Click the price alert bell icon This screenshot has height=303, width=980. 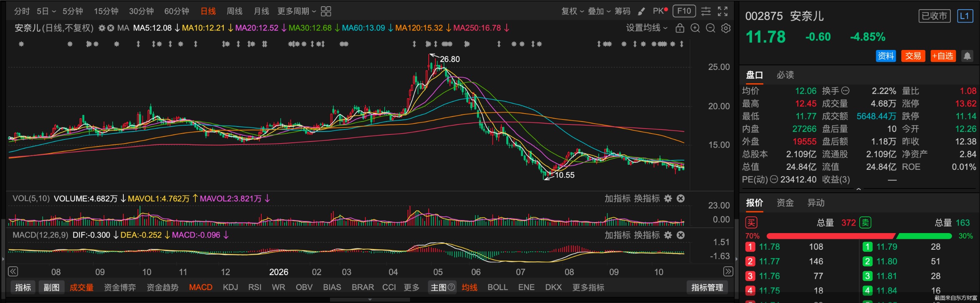click(x=967, y=56)
